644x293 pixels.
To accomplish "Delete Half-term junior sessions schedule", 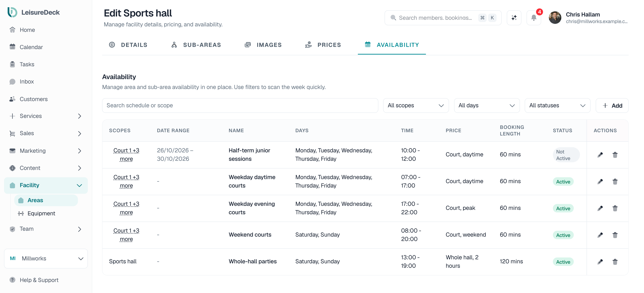I will [615, 155].
